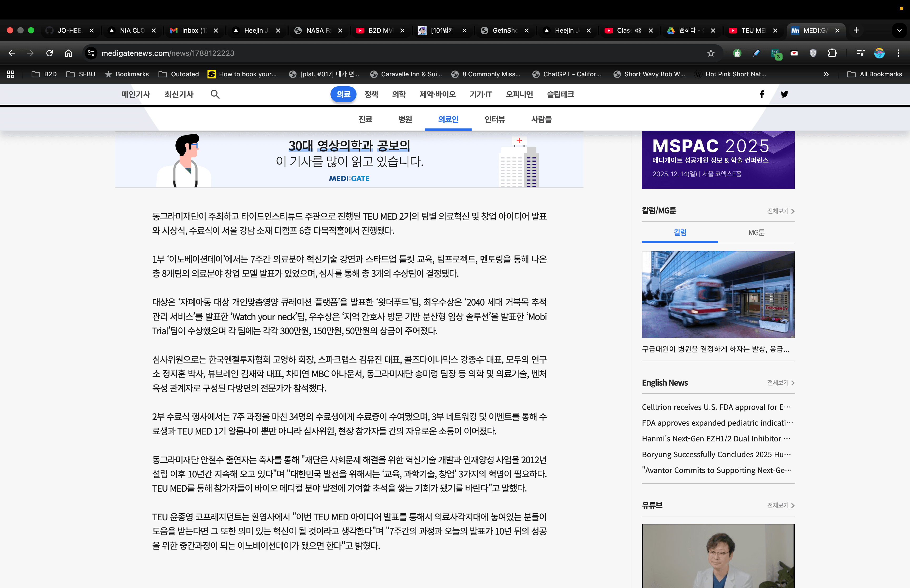The height and width of the screenshot is (588, 910).
Task: Open site information icon in address bar
Action: click(x=91, y=53)
